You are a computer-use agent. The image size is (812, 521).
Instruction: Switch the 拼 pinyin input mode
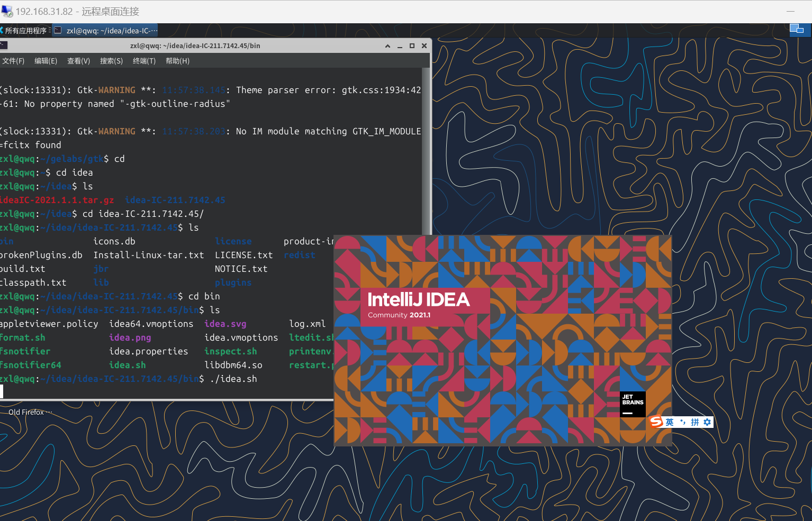(695, 422)
